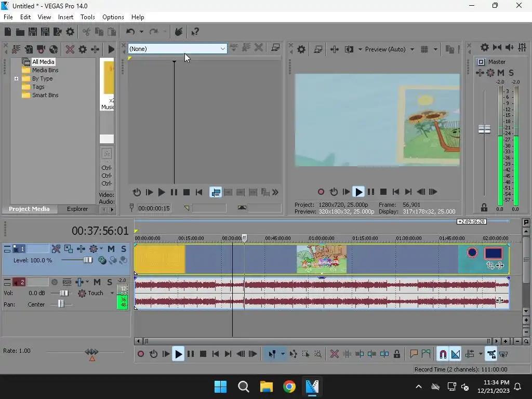This screenshot has height=399, width=532.
Task: Solo audio track 2
Action: (x=110, y=282)
